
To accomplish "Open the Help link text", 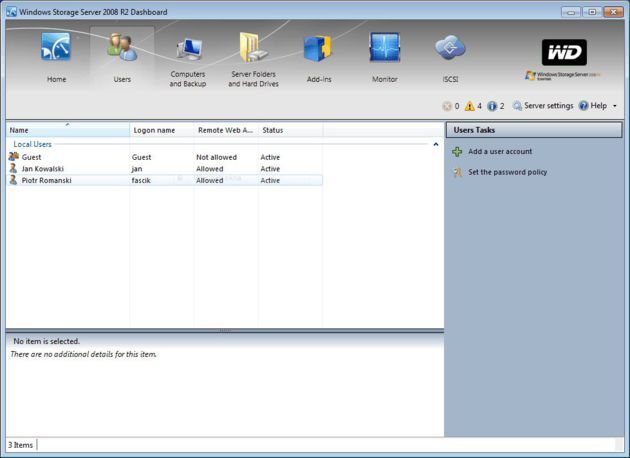I will click(x=598, y=106).
